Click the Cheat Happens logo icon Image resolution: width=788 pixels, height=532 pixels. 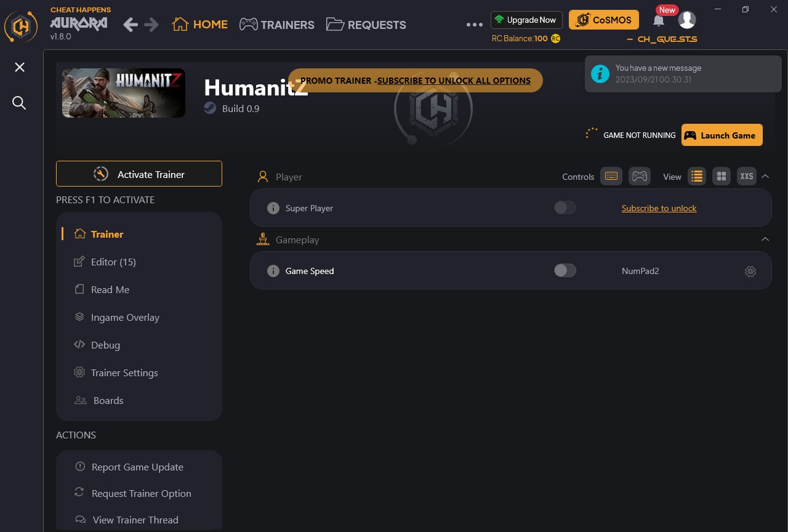[21, 26]
